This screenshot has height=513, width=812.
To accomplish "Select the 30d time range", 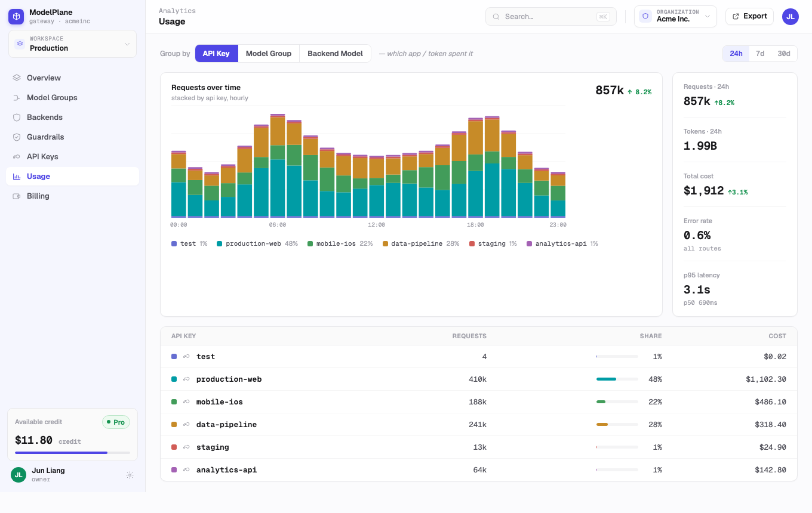I will pos(784,54).
